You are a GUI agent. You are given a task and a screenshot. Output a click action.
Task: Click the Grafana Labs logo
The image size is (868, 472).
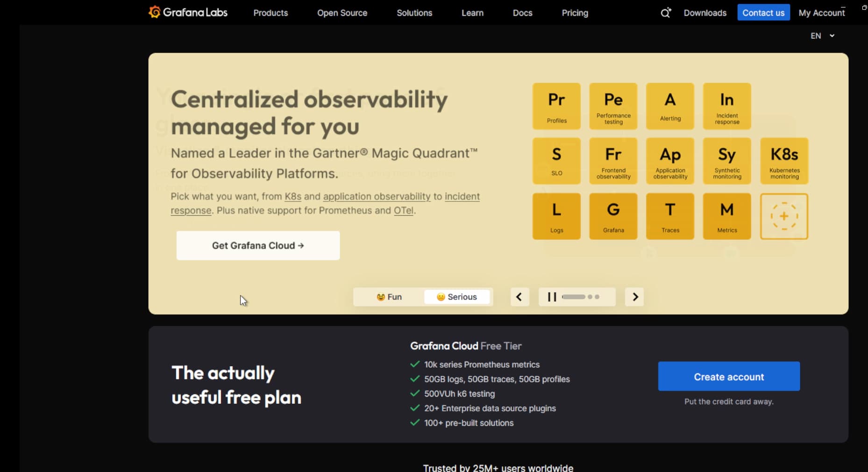pos(188,12)
